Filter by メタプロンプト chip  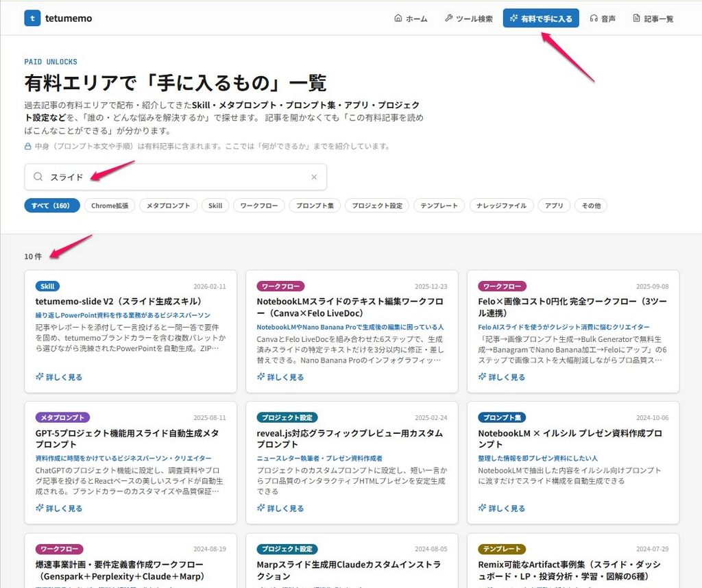[x=169, y=206]
